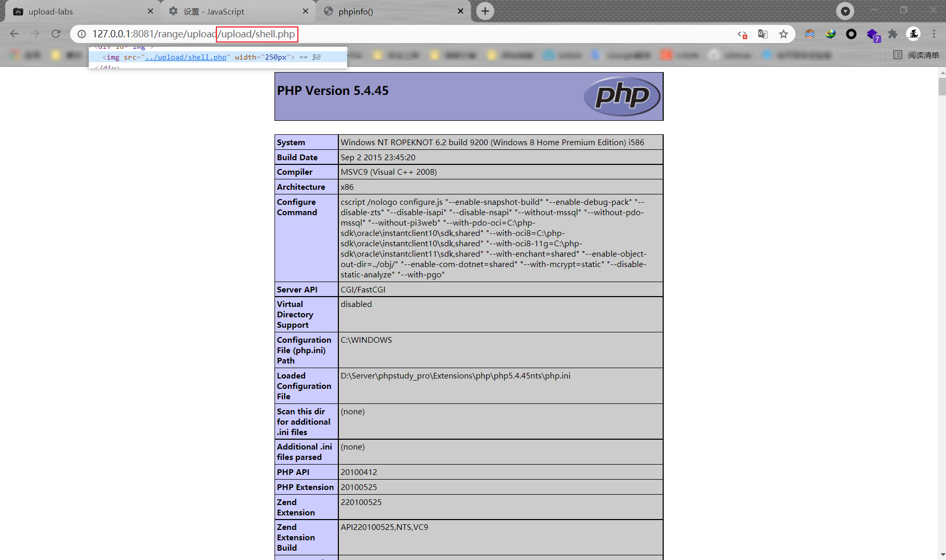
Task: Click the forward navigation arrow
Action: point(35,34)
